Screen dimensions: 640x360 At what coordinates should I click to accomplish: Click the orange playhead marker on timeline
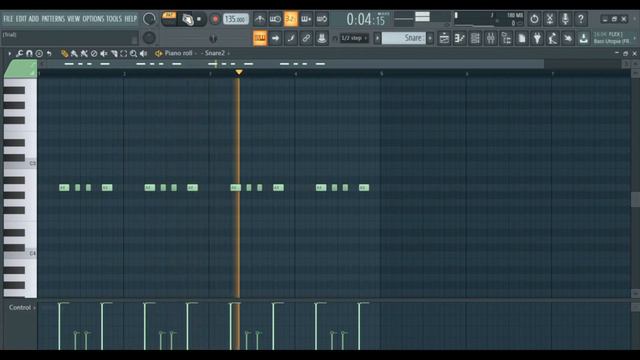pyautogui.click(x=239, y=72)
